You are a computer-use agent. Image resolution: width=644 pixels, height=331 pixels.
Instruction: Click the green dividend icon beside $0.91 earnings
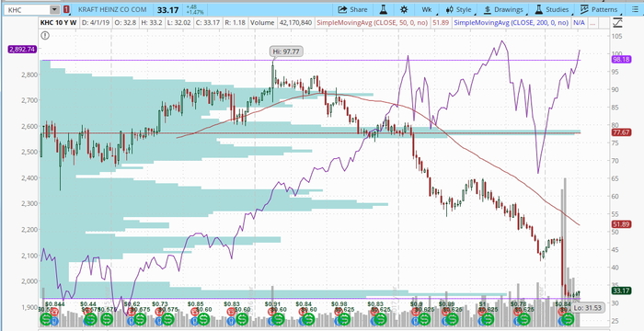pyautogui.click(x=278, y=319)
